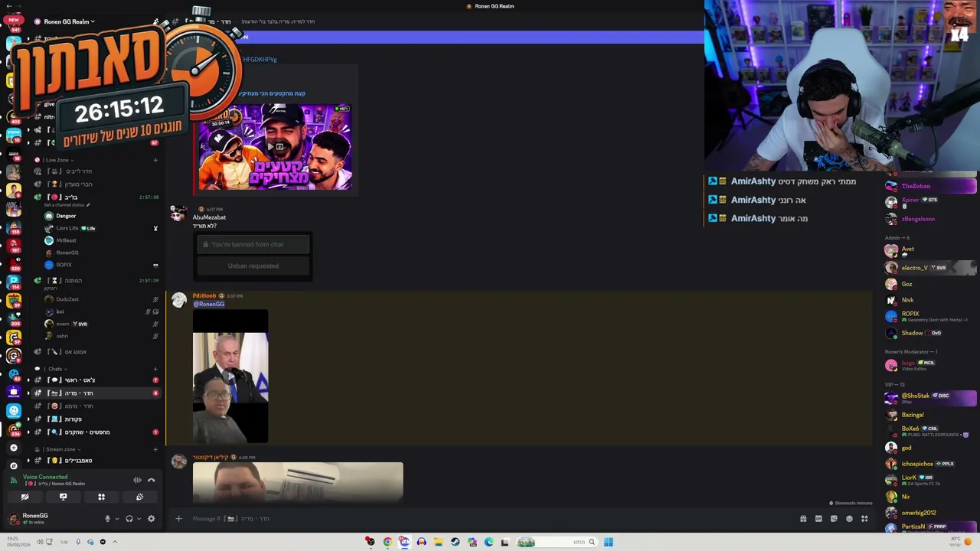Image resolution: width=980 pixels, height=551 pixels.
Task: Open microphone input options arrow
Action: coord(116,519)
